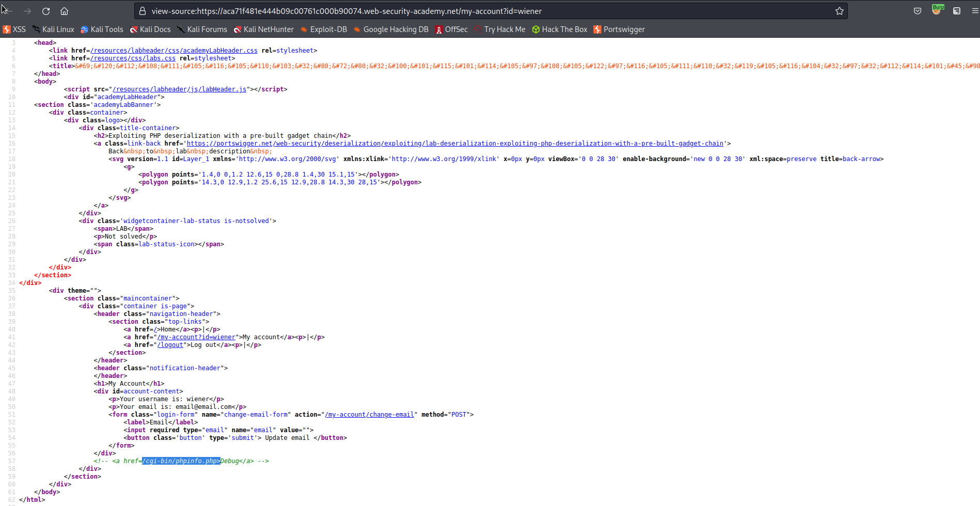Screen dimensions: 980x506
Task: Click the highlighted /cgi-bin/phpinfo.php text
Action: (x=181, y=461)
